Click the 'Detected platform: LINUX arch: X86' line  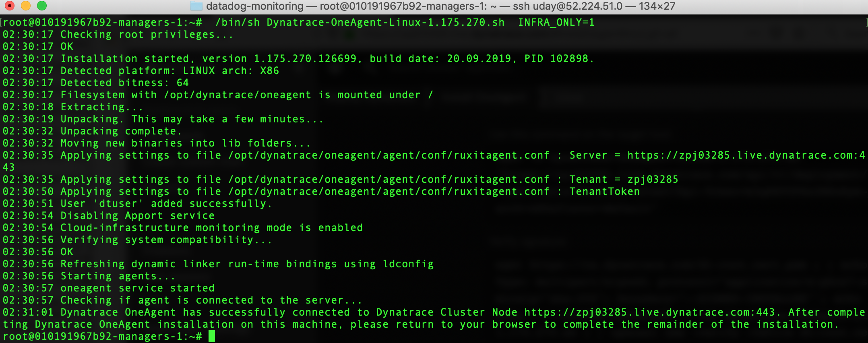tap(141, 71)
